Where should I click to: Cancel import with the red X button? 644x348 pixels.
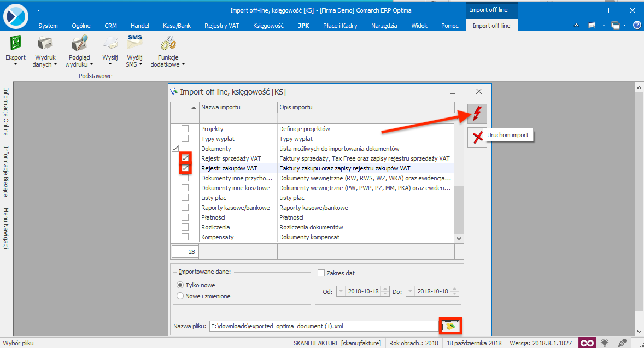477,138
